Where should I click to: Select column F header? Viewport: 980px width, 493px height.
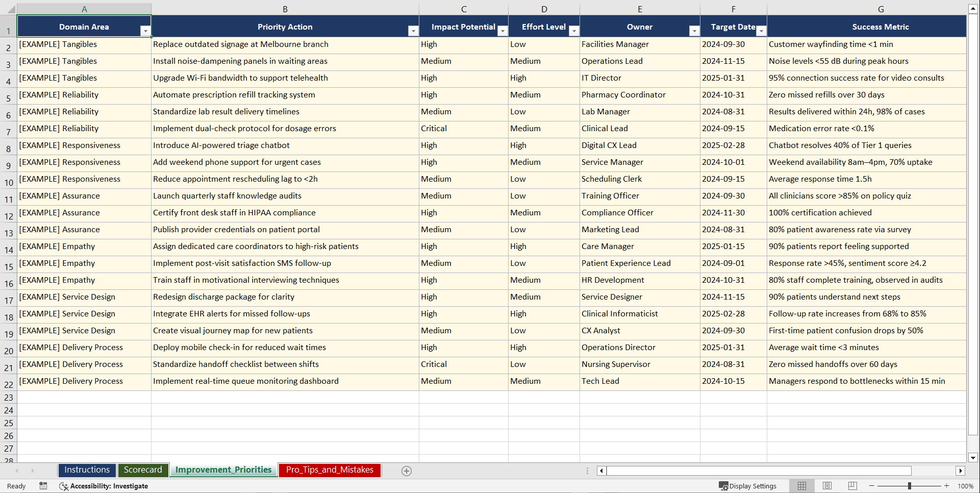pyautogui.click(x=734, y=9)
